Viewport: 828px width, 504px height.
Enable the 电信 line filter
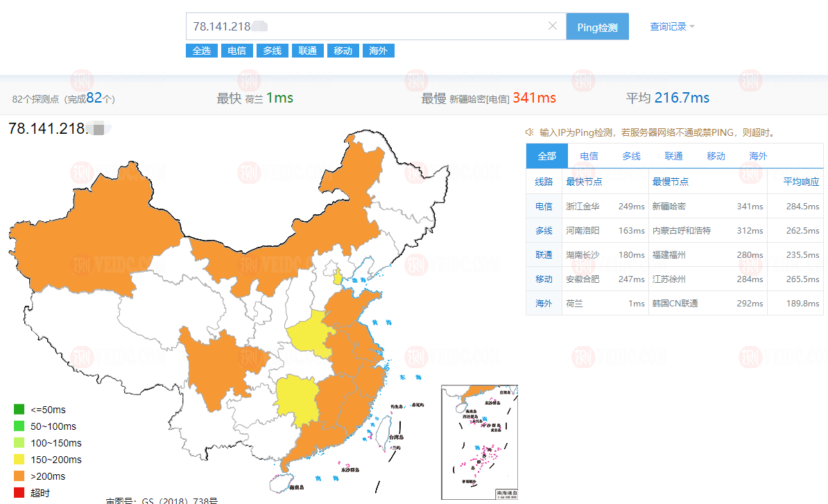point(236,50)
